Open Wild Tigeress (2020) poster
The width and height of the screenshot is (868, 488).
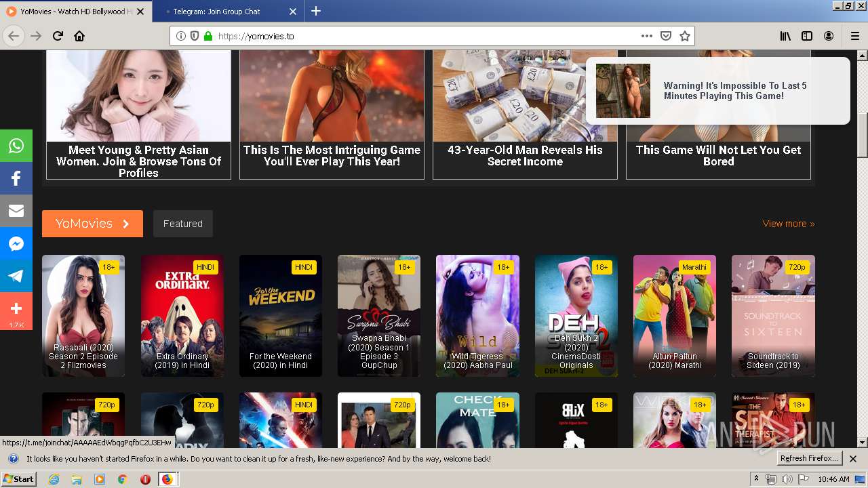(477, 316)
